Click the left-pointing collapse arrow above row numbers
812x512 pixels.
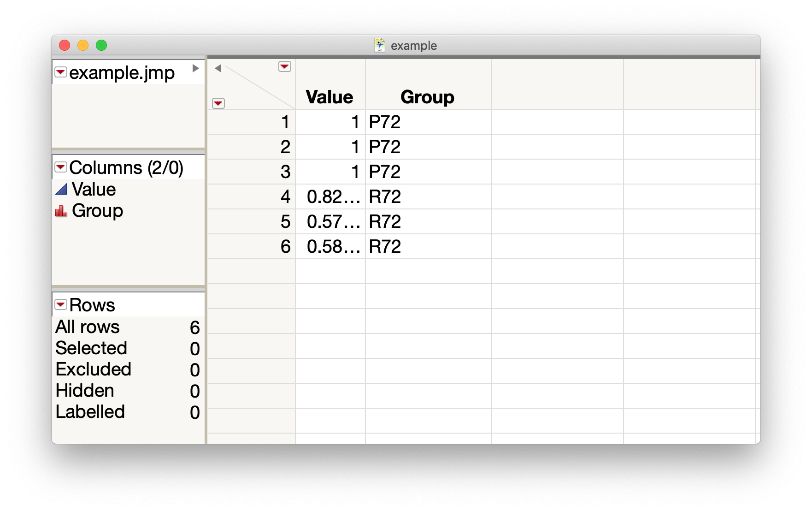(218, 67)
